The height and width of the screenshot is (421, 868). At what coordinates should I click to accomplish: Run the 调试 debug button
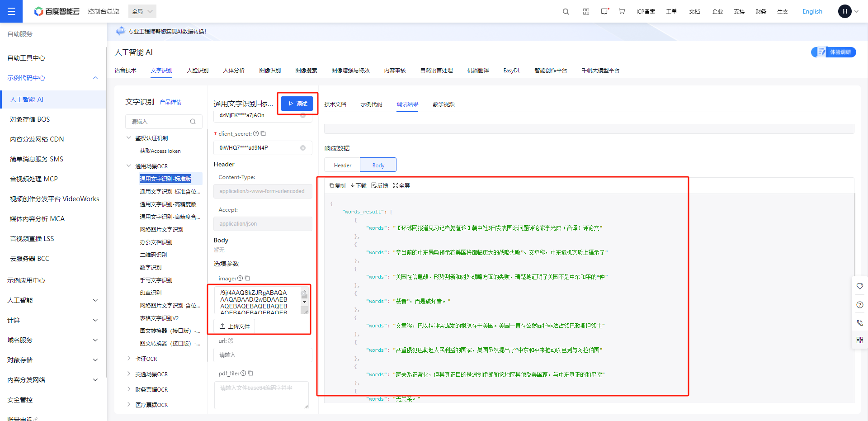(x=297, y=104)
